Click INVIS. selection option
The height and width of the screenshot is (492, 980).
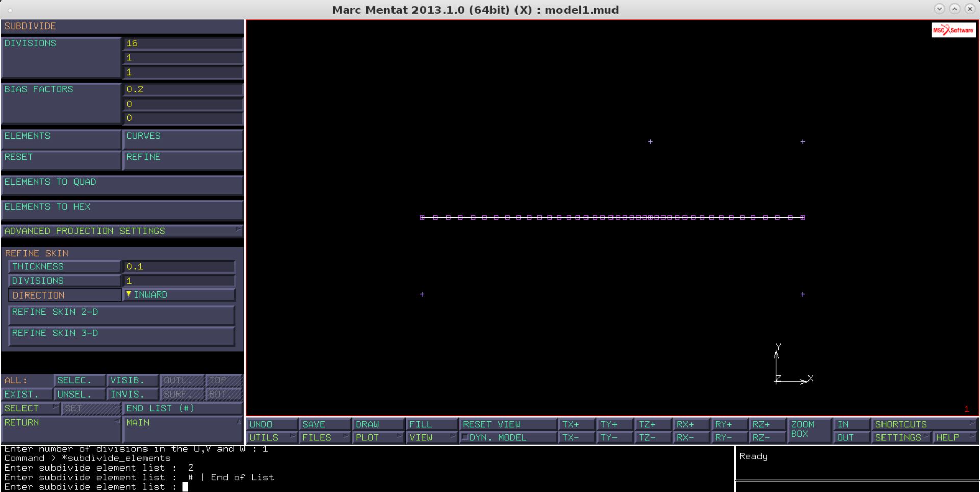click(x=133, y=394)
